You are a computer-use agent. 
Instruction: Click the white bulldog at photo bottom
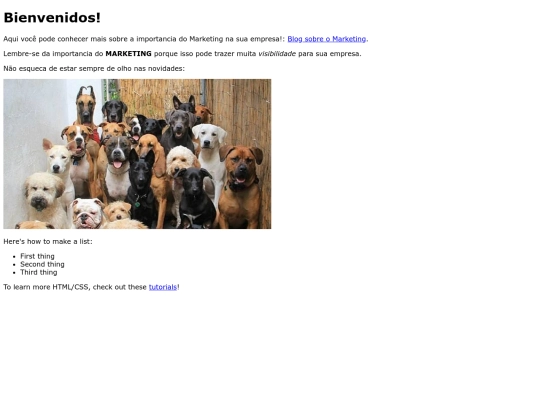coord(87,214)
